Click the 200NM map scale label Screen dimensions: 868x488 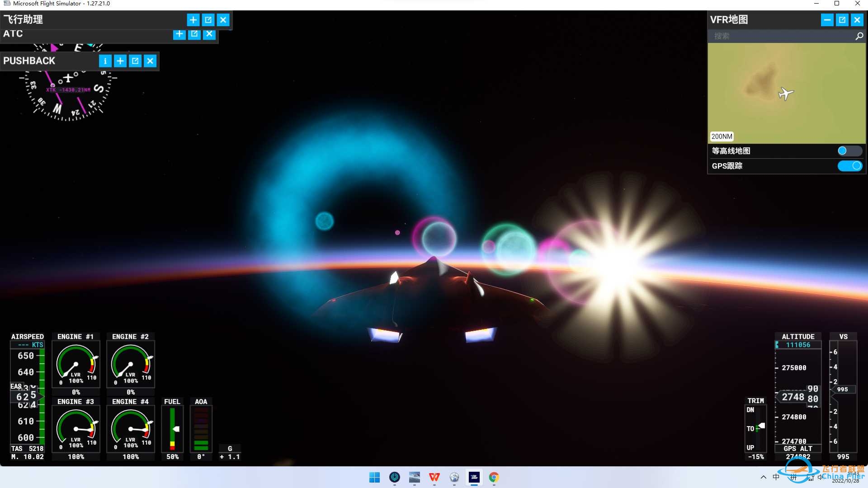tap(722, 136)
